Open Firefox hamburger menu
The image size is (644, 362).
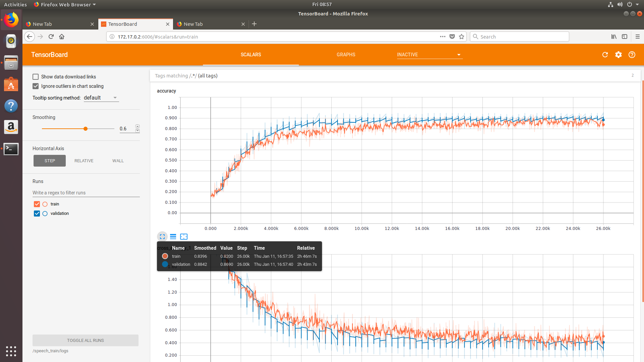638,37
